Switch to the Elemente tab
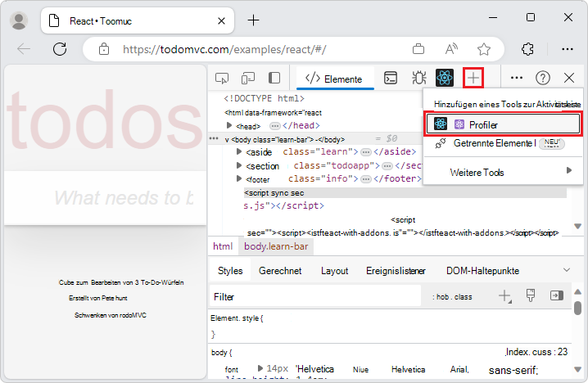 click(334, 79)
